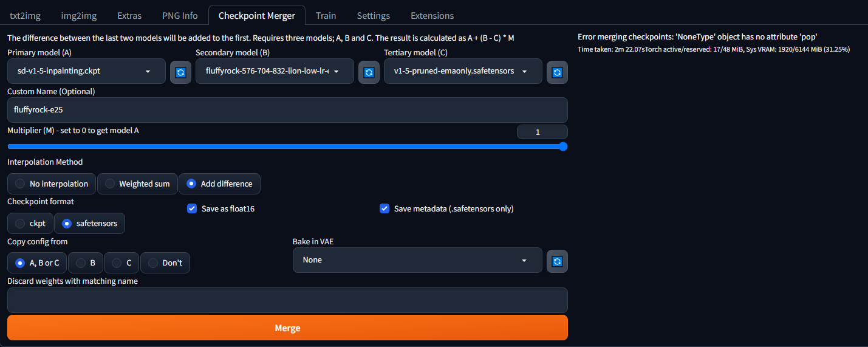Click the Custom Name text field
The height and width of the screenshot is (347, 868).
coord(287,110)
